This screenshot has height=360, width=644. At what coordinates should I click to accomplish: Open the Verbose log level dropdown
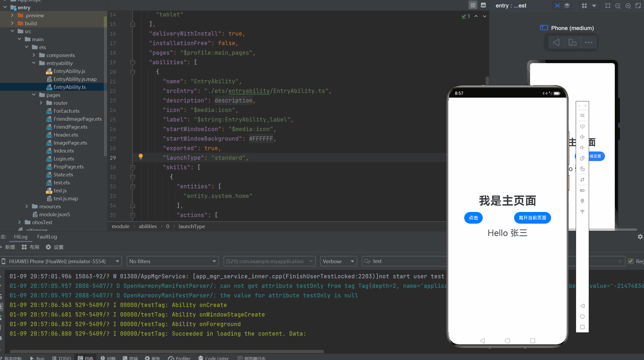click(338, 261)
